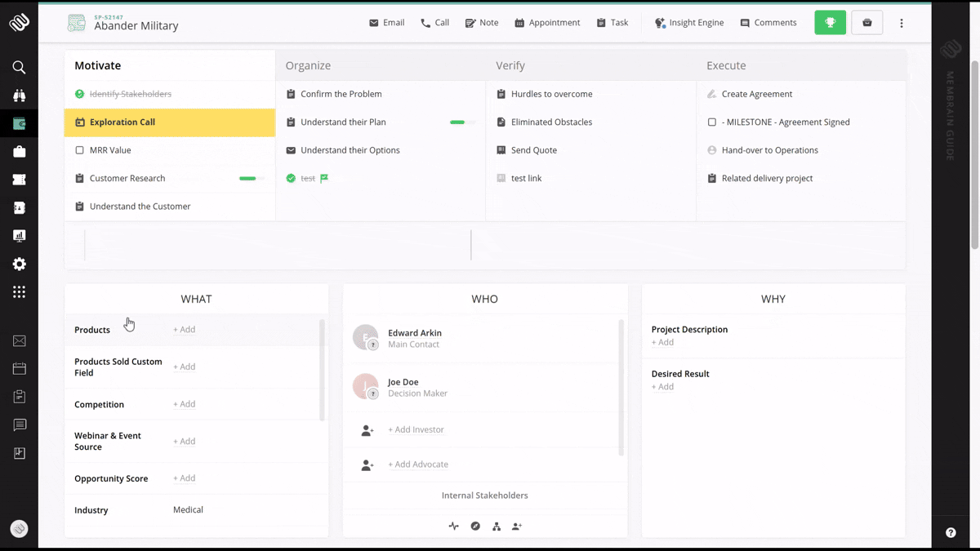Open contact Edward Arkin
This screenshot has height=551, width=980.
pos(415,333)
